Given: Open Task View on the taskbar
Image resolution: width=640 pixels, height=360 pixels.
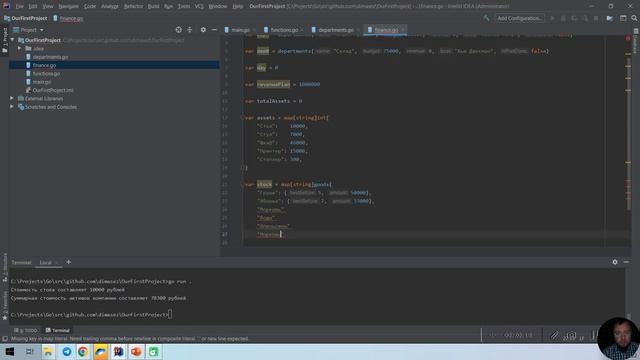Looking at the screenshot, I should coord(29,351).
